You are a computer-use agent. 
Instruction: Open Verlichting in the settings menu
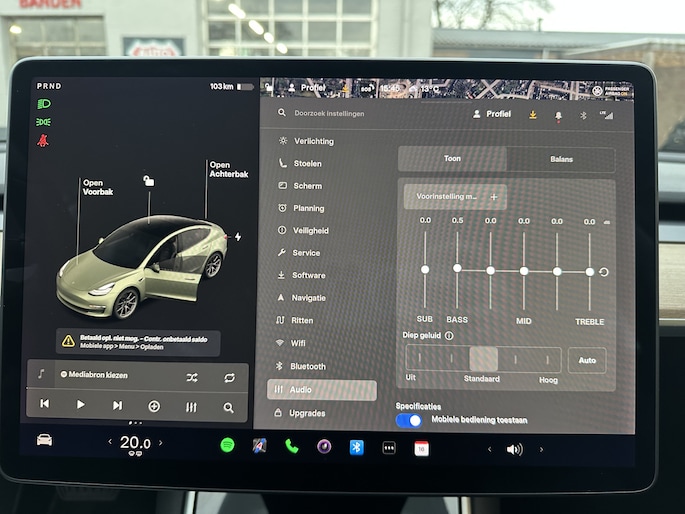(x=313, y=141)
